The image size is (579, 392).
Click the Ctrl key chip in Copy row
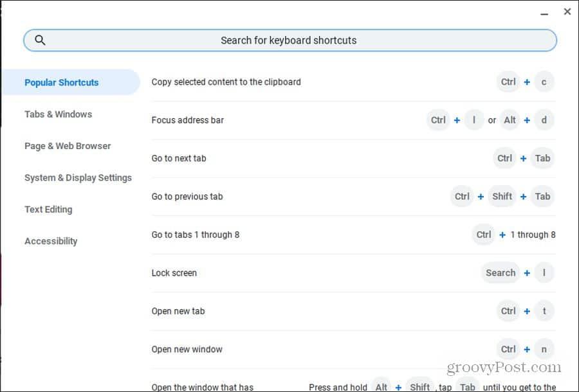point(508,82)
